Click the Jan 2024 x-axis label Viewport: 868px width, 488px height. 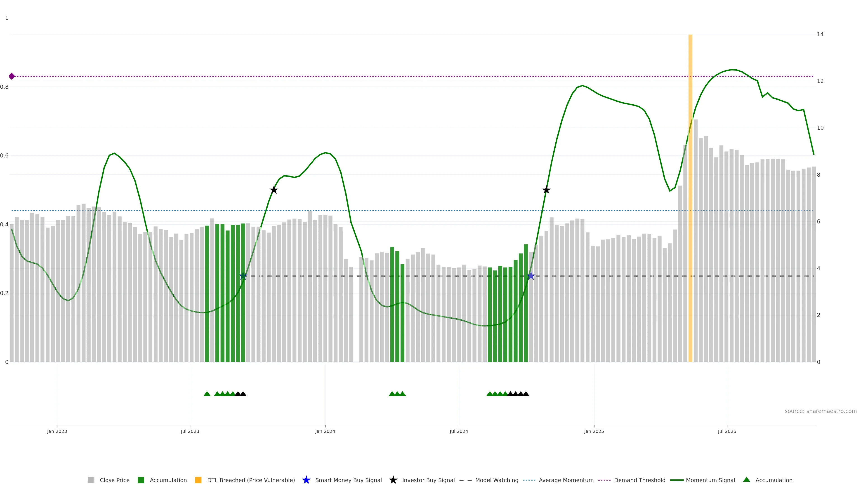tap(325, 431)
